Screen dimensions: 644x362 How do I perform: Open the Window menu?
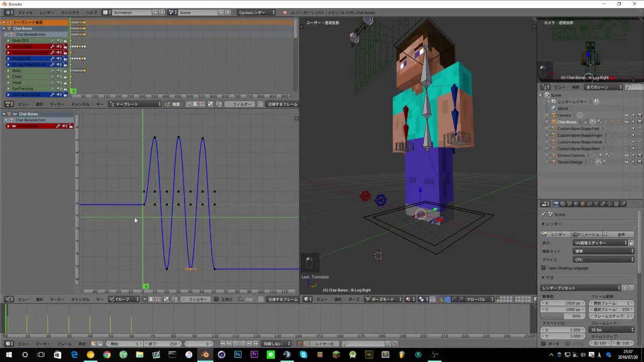pyautogui.click(x=70, y=12)
